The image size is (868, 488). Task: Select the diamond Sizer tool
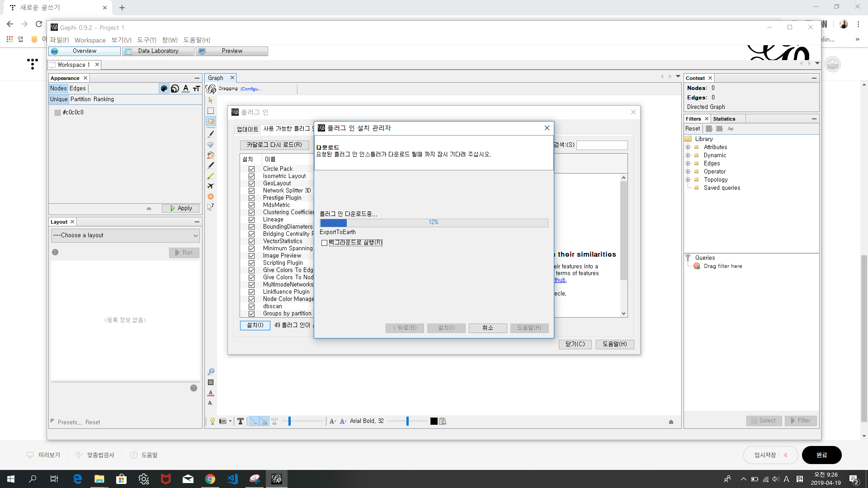(211, 145)
